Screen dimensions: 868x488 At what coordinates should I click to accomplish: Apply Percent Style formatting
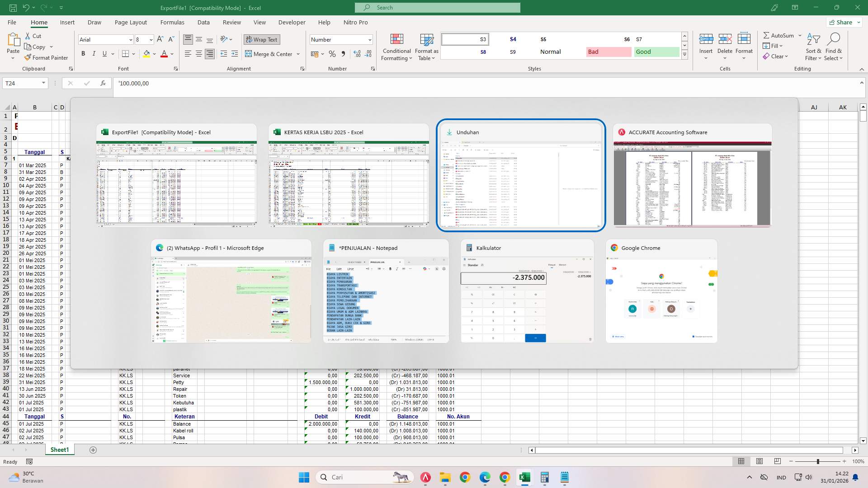tap(333, 54)
